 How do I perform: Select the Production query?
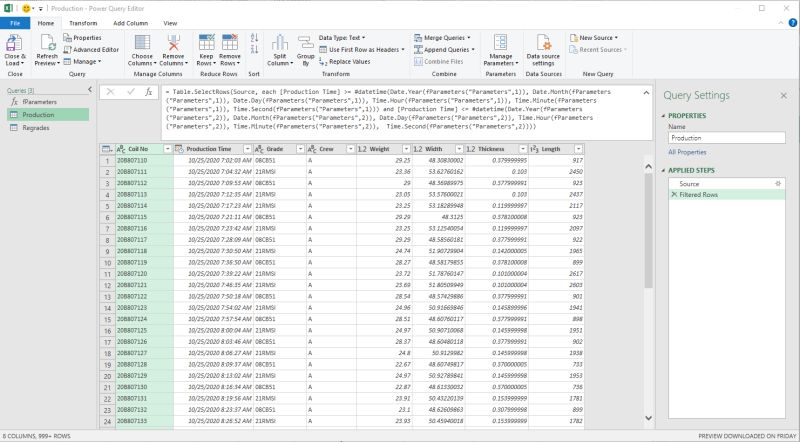tap(48, 115)
